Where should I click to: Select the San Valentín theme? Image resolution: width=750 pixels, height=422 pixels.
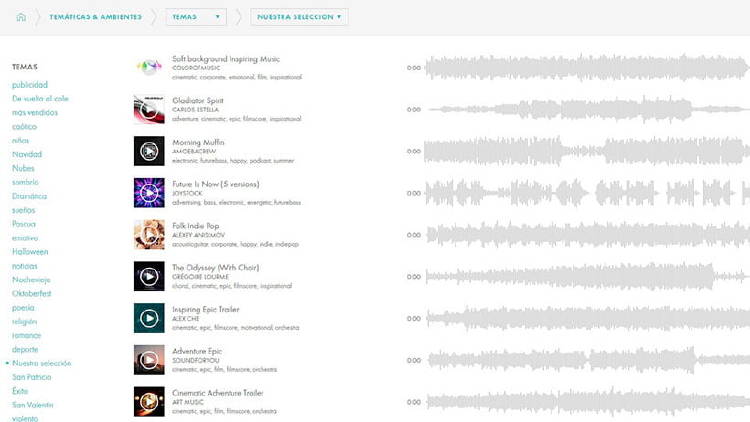coord(32,405)
